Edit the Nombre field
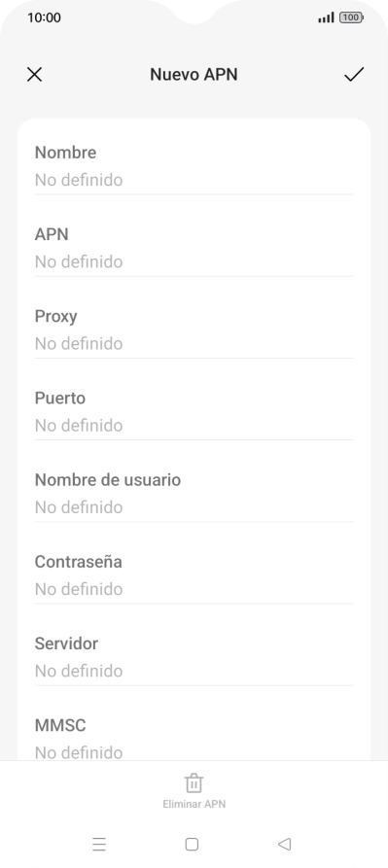Image resolution: width=388 pixels, height=868 pixels. 194,166
